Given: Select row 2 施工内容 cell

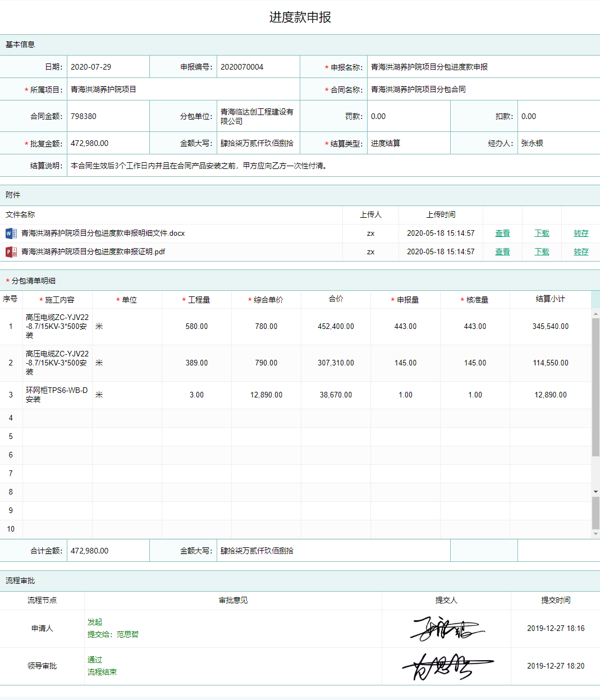Looking at the screenshot, I should pyautogui.click(x=57, y=363).
